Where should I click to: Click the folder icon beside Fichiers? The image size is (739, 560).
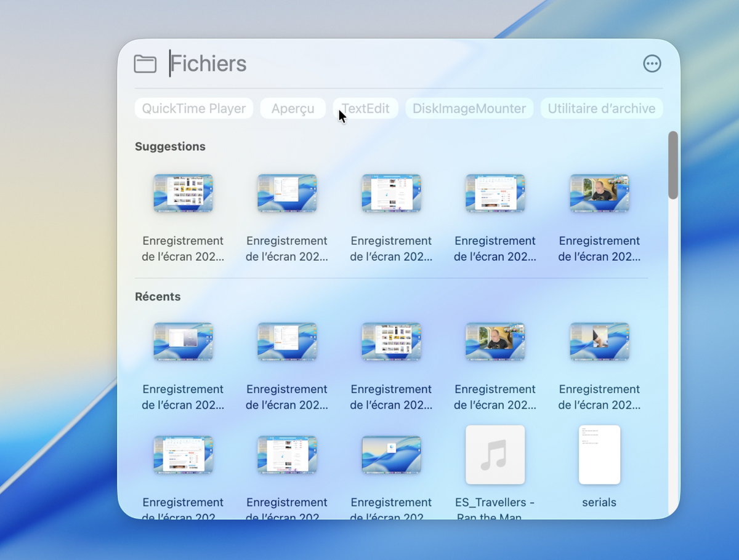tap(145, 63)
